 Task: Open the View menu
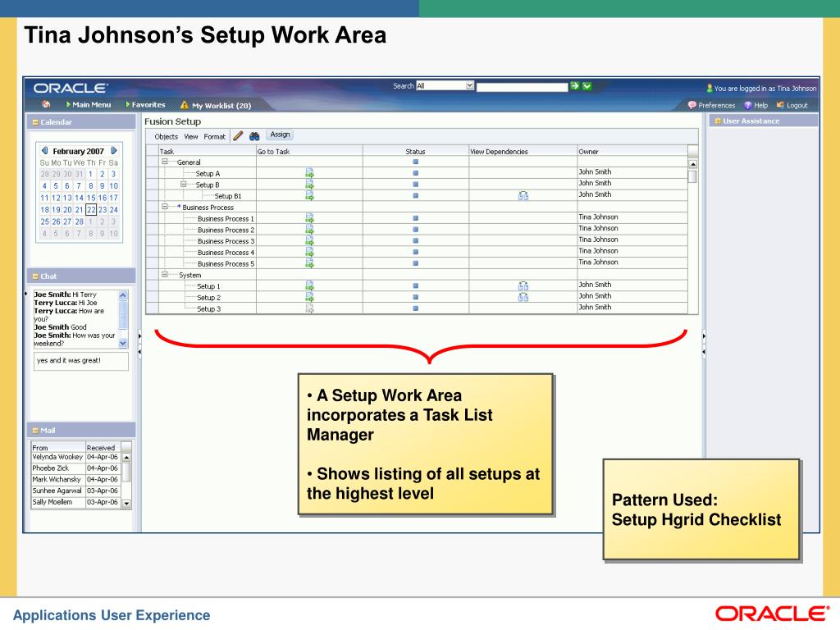[190, 137]
